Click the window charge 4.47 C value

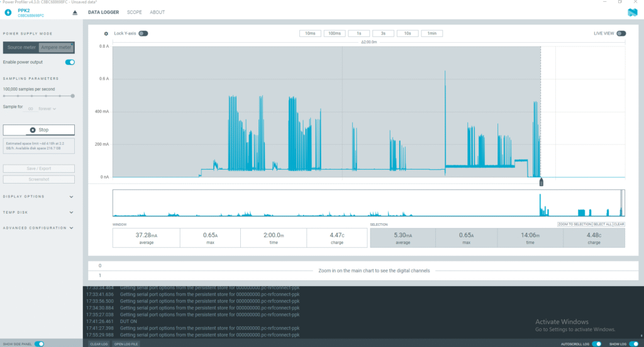(337, 235)
